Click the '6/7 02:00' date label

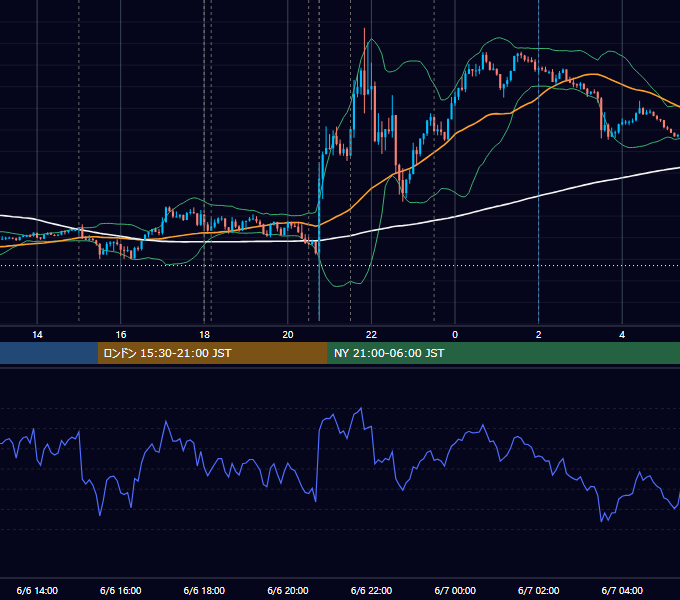click(x=539, y=590)
